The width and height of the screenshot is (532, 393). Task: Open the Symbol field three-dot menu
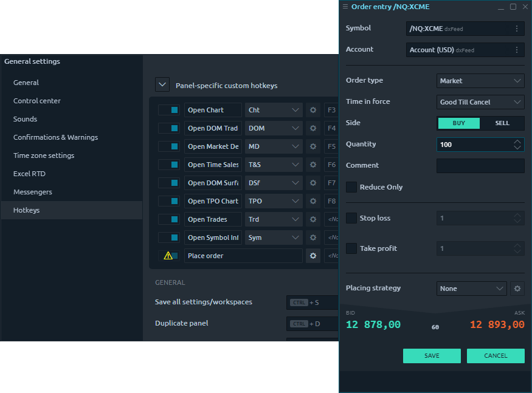point(517,29)
